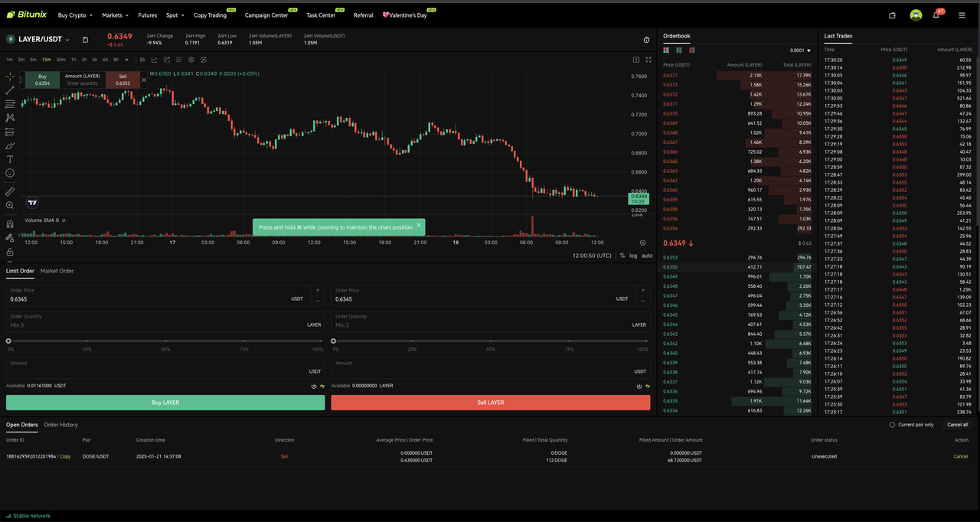
Task: Enable auto scale on the chart
Action: coord(647,255)
